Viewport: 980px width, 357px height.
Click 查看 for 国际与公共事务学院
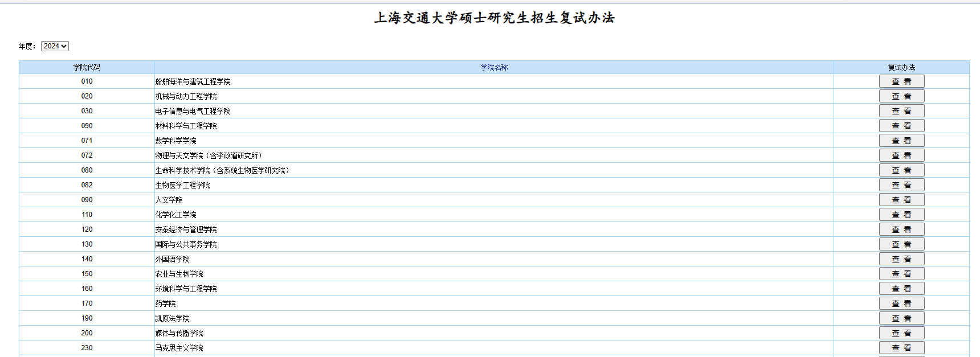coord(901,244)
